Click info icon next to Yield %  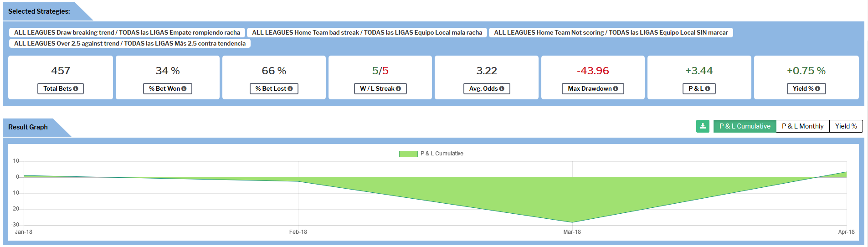click(817, 89)
